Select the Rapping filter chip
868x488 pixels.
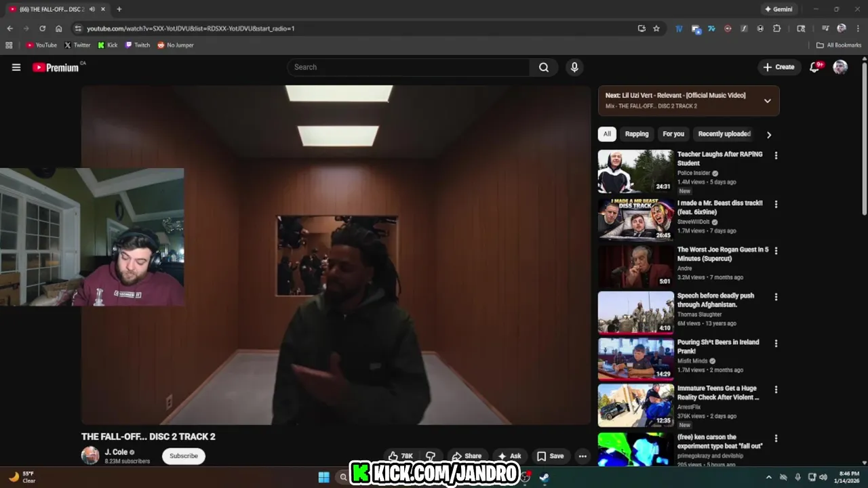(x=637, y=134)
